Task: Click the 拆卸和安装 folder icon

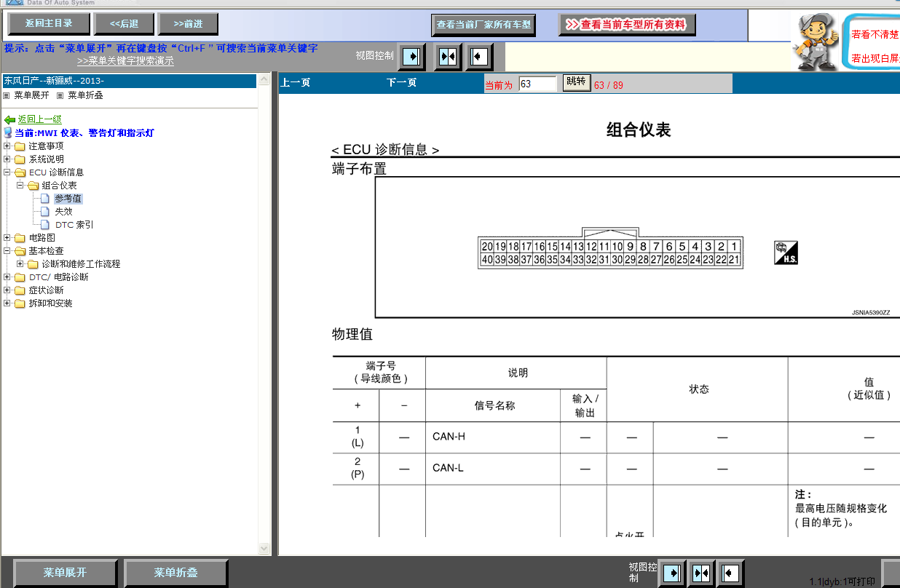Action: pyautogui.click(x=20, y=303)
